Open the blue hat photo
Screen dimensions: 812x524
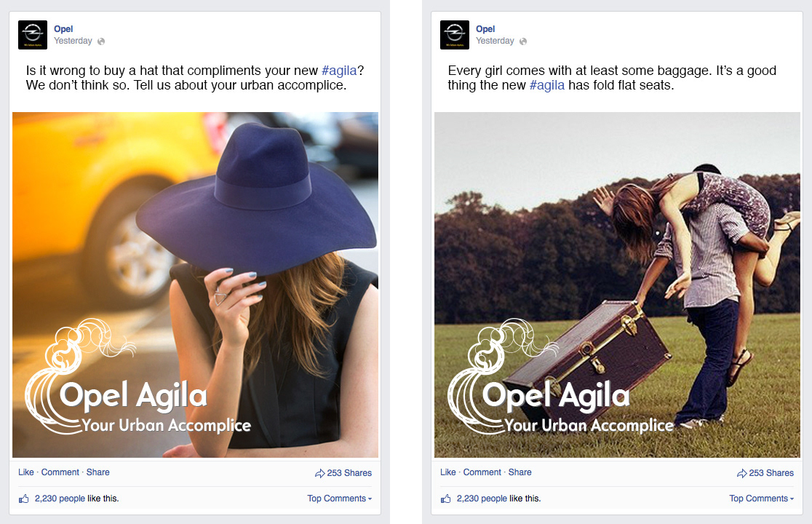coord(195,285)
